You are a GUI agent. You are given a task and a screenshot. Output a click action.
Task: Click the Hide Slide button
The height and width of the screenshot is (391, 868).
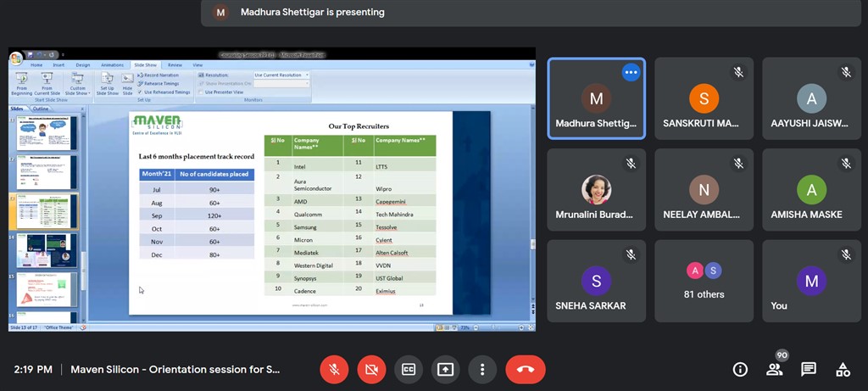[127, 84]
